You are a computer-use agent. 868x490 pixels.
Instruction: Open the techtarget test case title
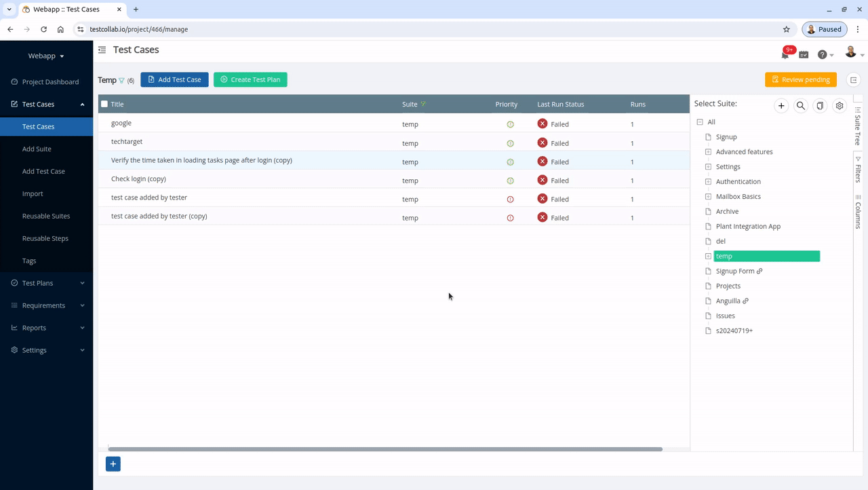(x=127, y=142)
